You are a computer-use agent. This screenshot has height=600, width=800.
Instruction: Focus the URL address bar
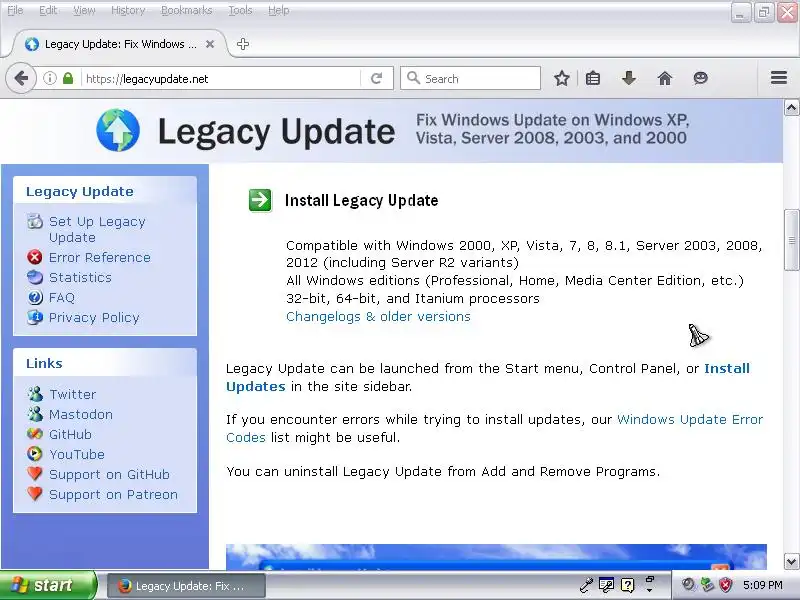(222, 79)
